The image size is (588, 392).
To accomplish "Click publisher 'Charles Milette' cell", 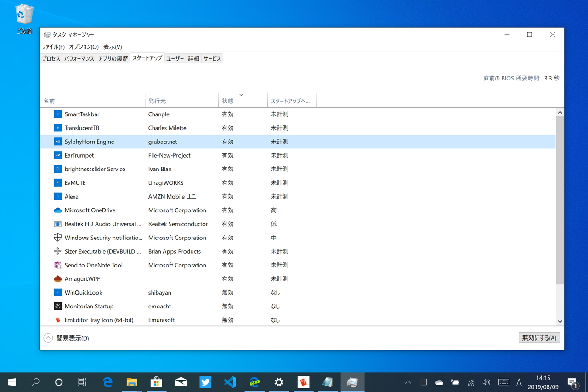I will click(x=167, y=128).
